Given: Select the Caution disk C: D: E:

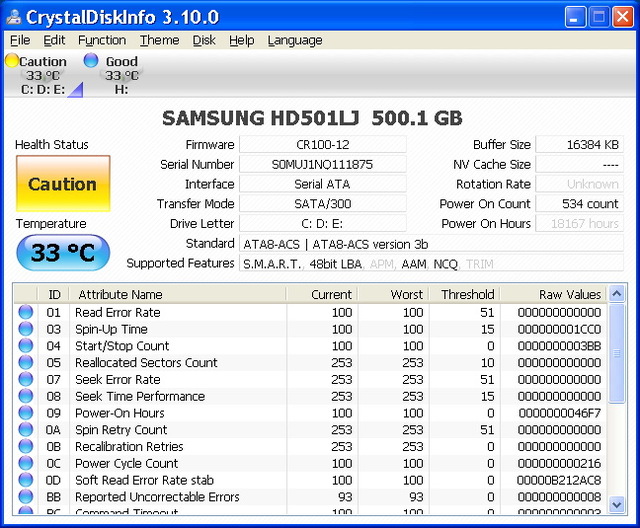Looking at the screenshot, I should coord(43,75).
